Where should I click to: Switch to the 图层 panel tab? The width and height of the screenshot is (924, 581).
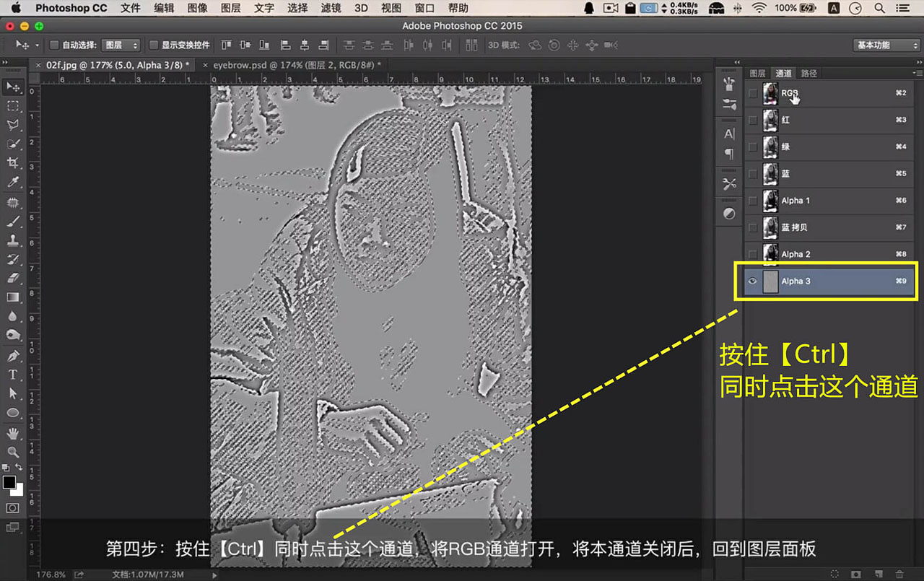757,73
